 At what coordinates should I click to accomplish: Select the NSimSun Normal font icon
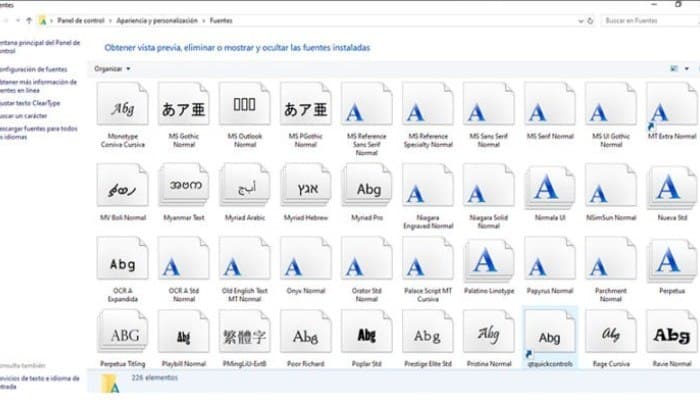coord(611,185)
